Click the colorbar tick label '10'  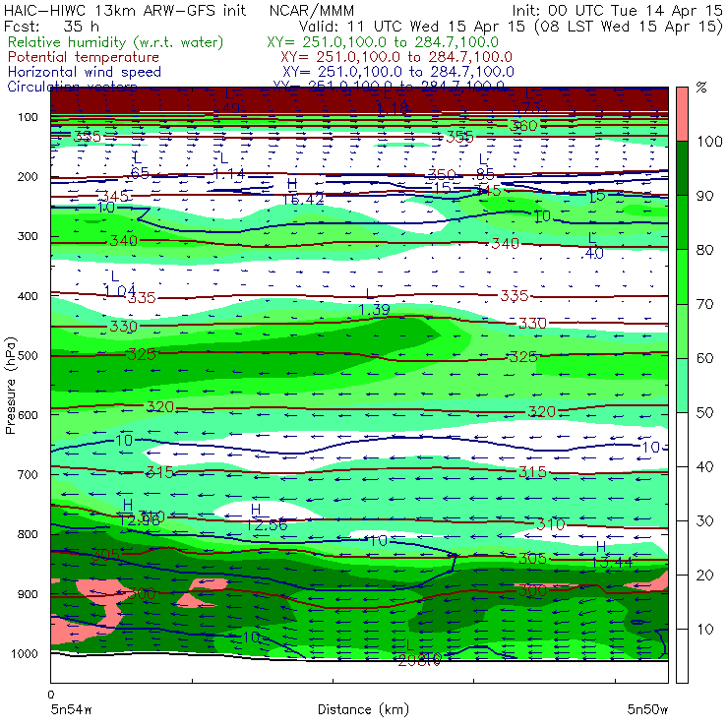704,630
